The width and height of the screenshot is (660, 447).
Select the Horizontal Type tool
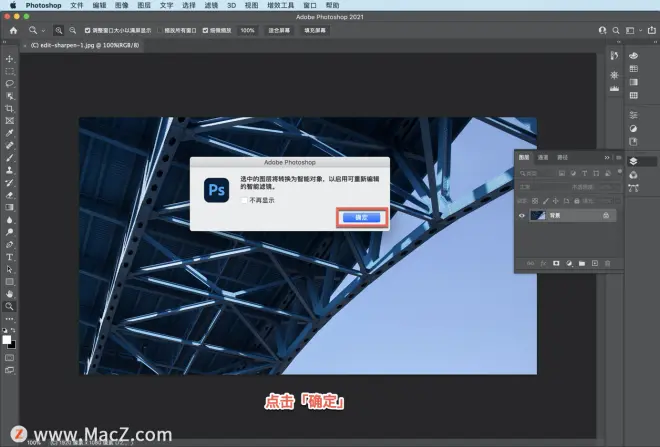(9, 257)
